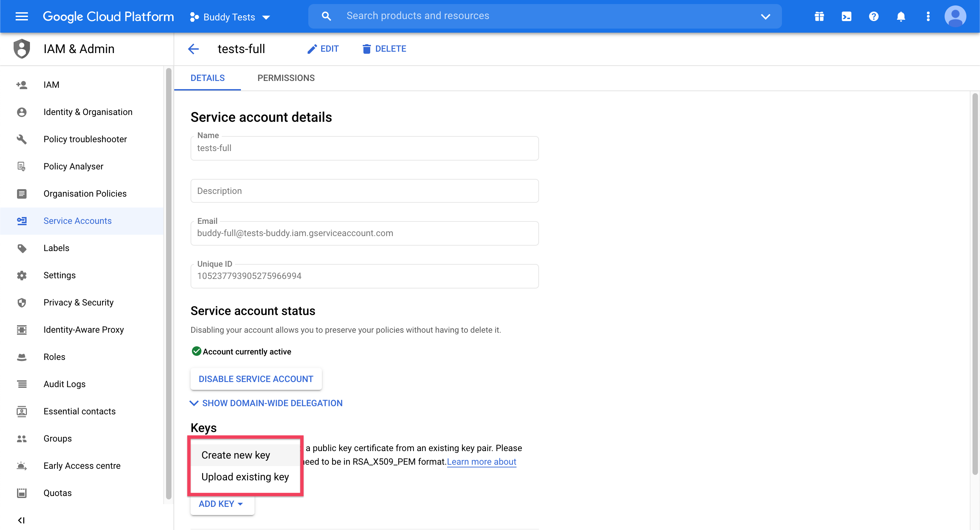Open Policy Analyser in sidebar
The width and height of the screenshot is (980, 530).
pos(81,167)
